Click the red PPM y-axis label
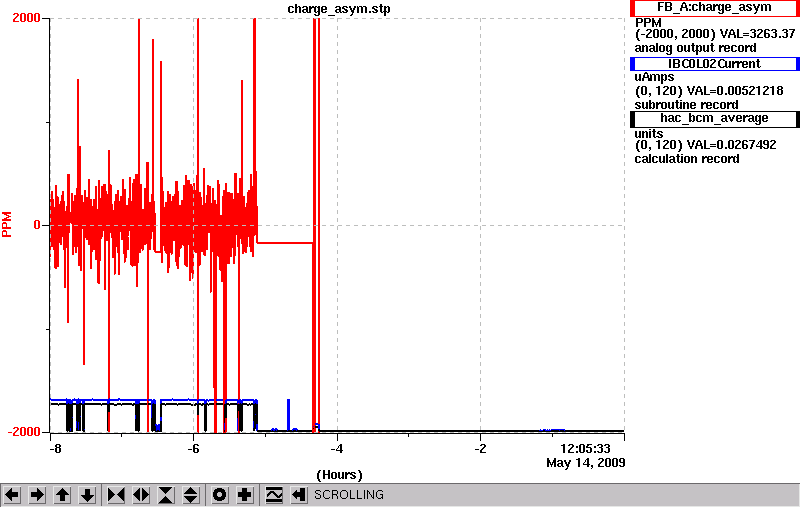 [x=7, y=224]
